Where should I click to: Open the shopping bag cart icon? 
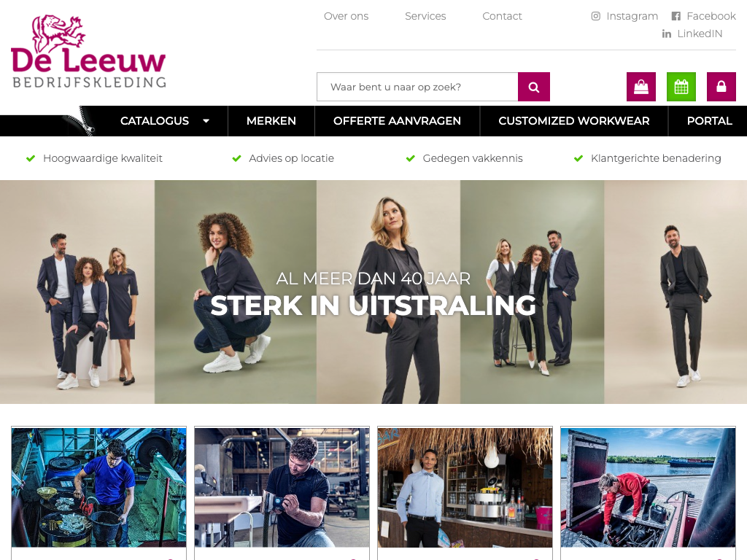click(640, 87)
